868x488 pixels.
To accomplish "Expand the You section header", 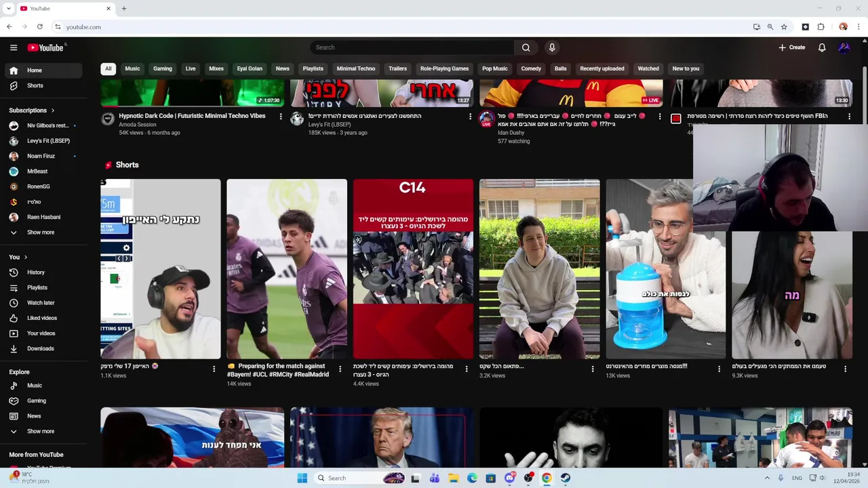I will click(x=18, y=257).
